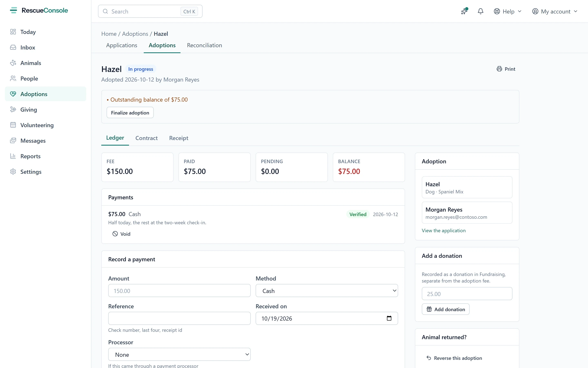Click the RescueConsole logo icon

[13, 10]
